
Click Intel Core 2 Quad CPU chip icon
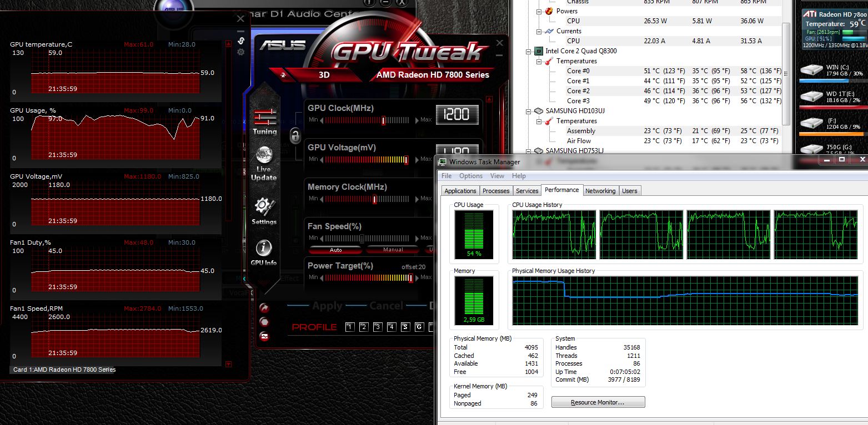click(539, 51)
